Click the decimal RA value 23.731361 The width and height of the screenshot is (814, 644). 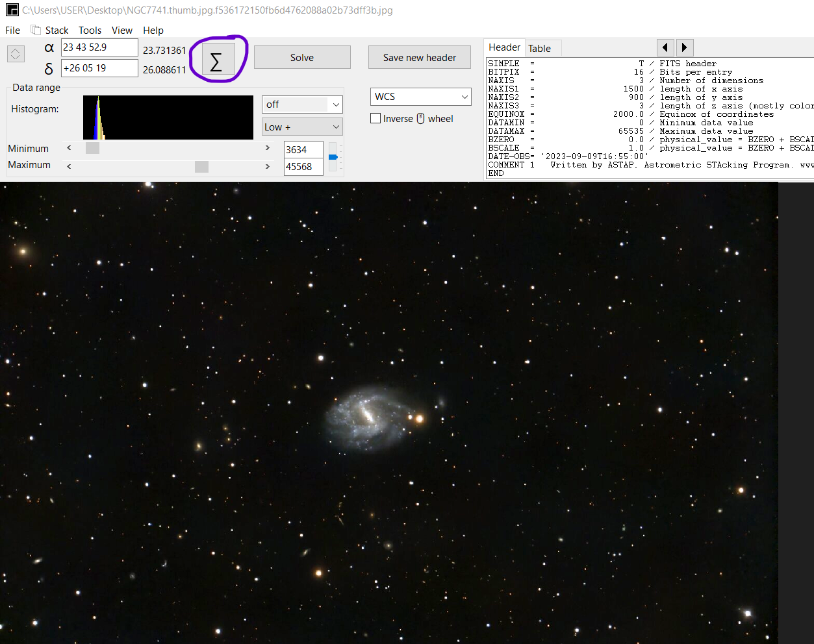pyautogui.click(x=164, y=50)
